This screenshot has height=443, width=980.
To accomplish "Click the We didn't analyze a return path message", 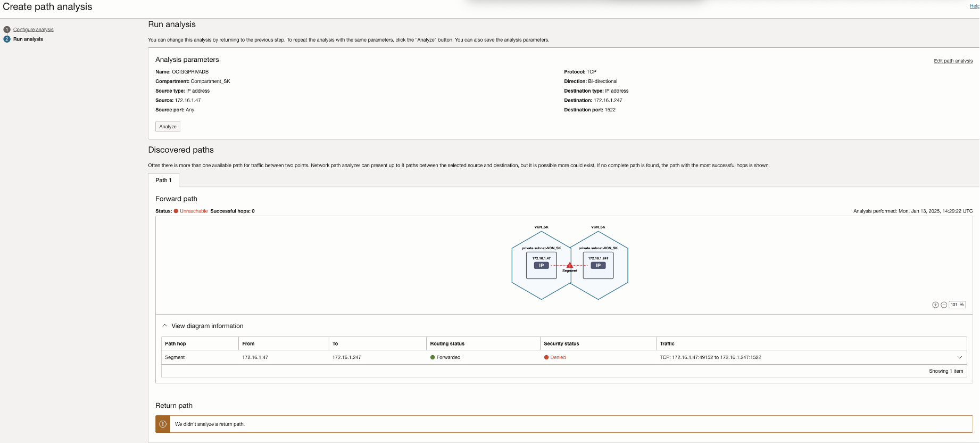I will tap(210, 424).
